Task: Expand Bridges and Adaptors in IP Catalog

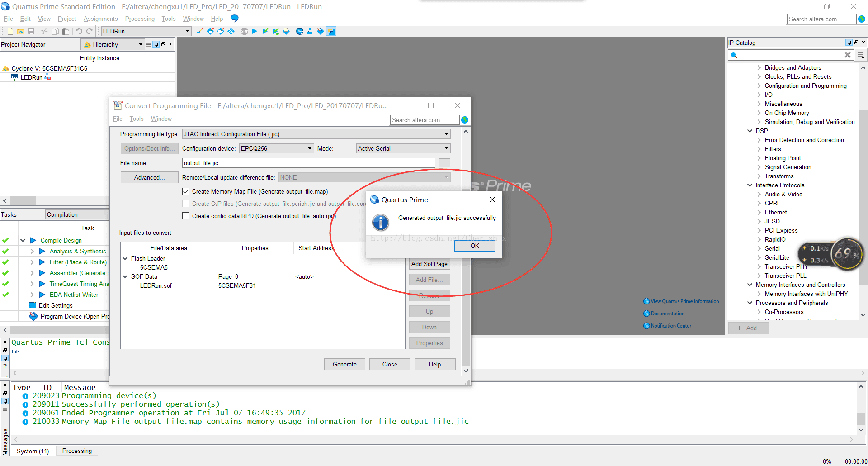Action: pos(759,67)
